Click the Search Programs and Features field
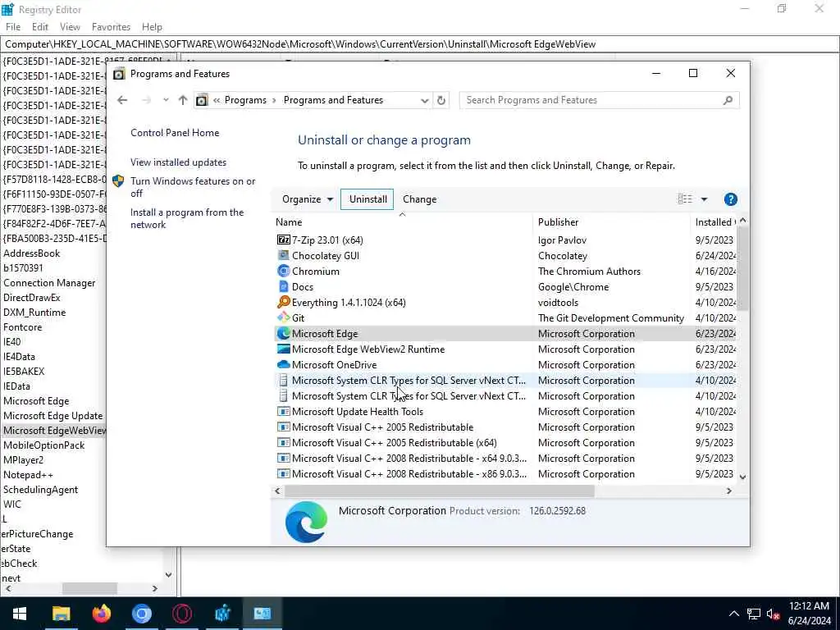The image size is (840, 630). (599, 100)
